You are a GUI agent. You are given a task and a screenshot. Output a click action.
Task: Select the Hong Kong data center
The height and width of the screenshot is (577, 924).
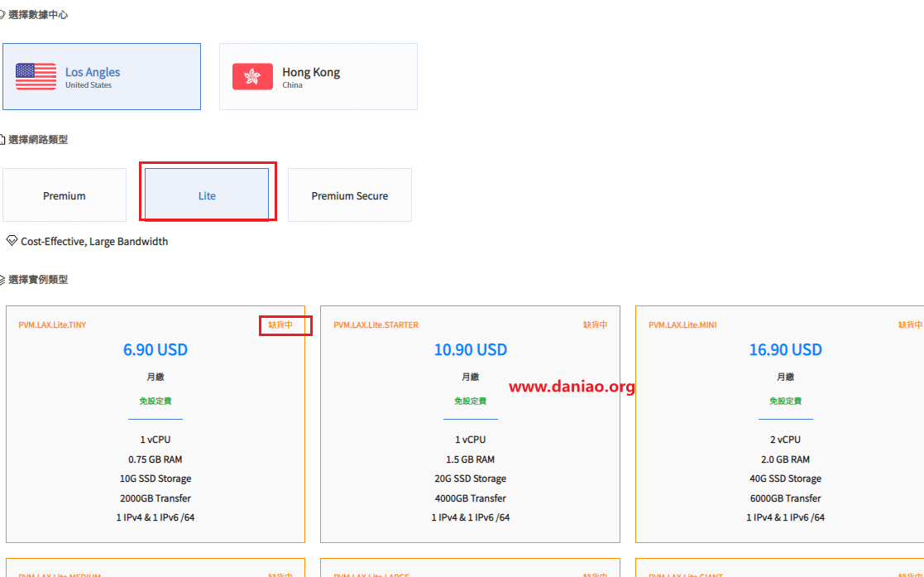click(x=318, y=77)
